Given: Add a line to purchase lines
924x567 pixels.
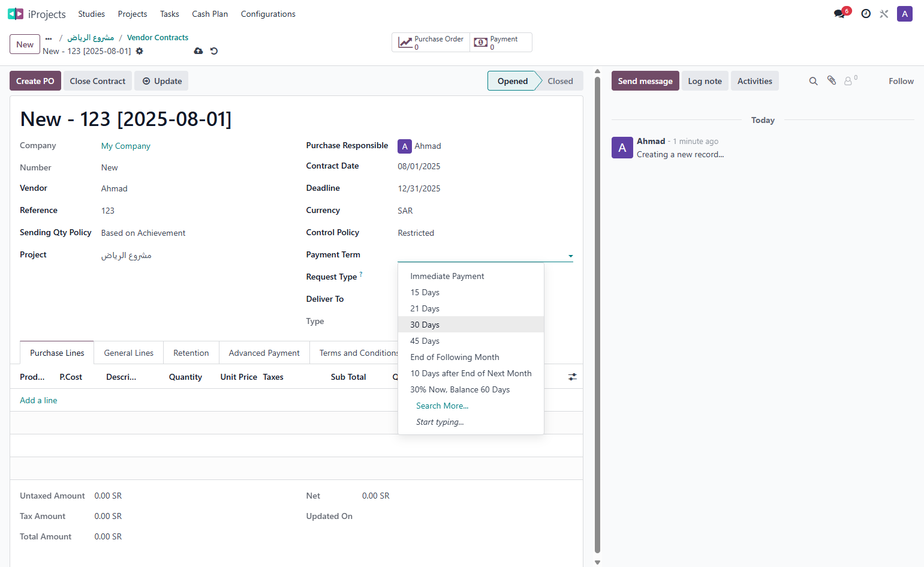Looking at the screenshot, I should pyautogui.click(x=38, y=400).
